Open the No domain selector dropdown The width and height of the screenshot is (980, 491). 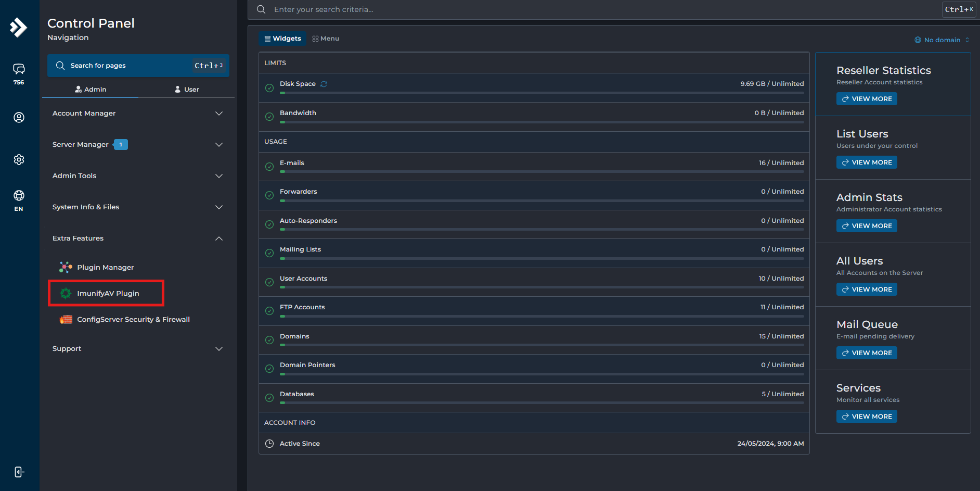(x=942, y=40)
